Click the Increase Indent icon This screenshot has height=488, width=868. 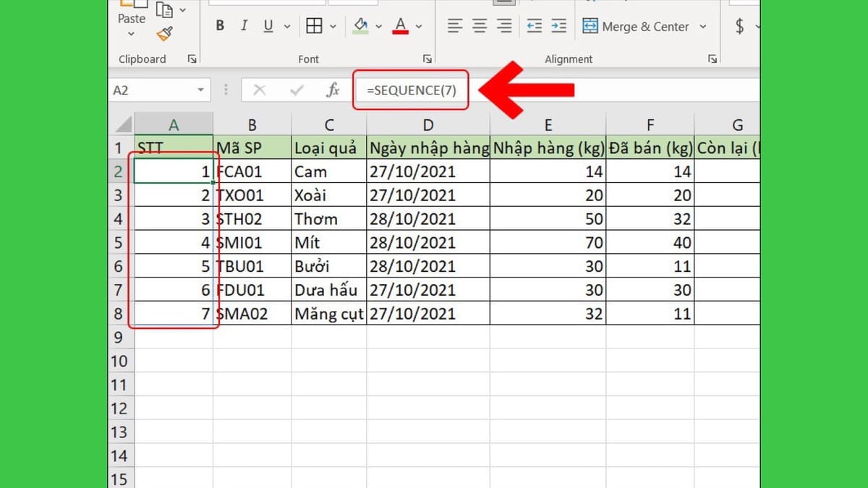[x=558, y=26]
